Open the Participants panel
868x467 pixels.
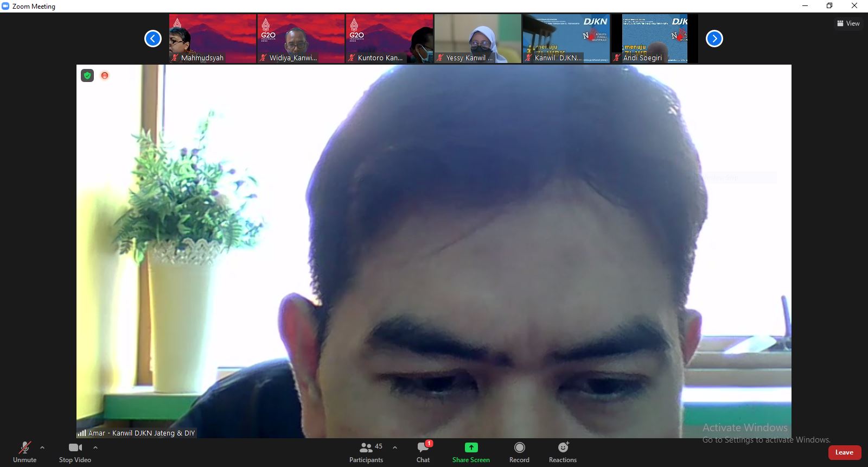coord(366,452)
